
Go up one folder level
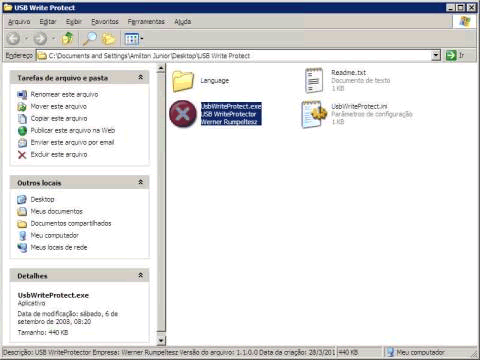point(68,39)
